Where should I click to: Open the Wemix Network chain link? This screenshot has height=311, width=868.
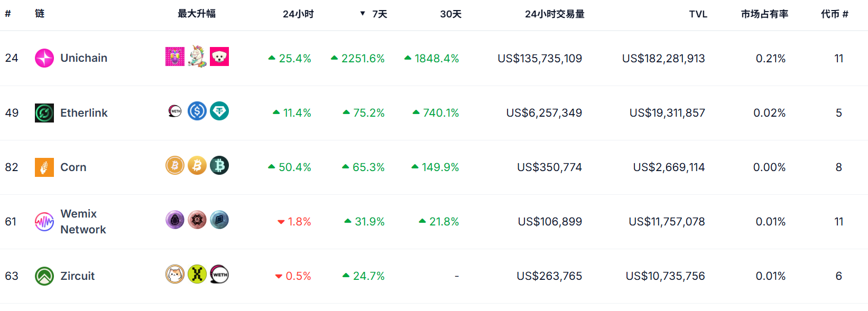(83, 222)
